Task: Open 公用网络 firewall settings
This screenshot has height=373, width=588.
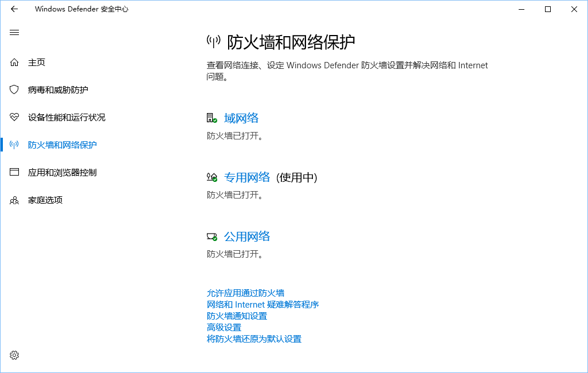Action: coord(247,236)
